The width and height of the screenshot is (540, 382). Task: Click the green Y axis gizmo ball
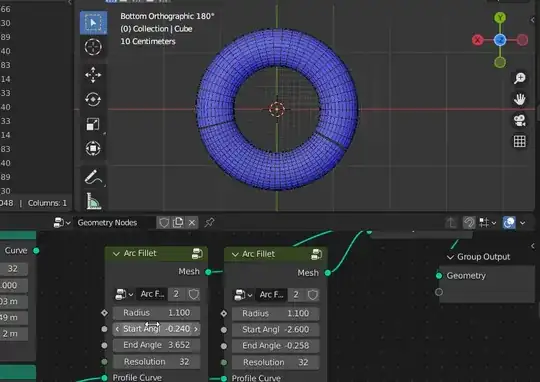(x=500, y=18)
